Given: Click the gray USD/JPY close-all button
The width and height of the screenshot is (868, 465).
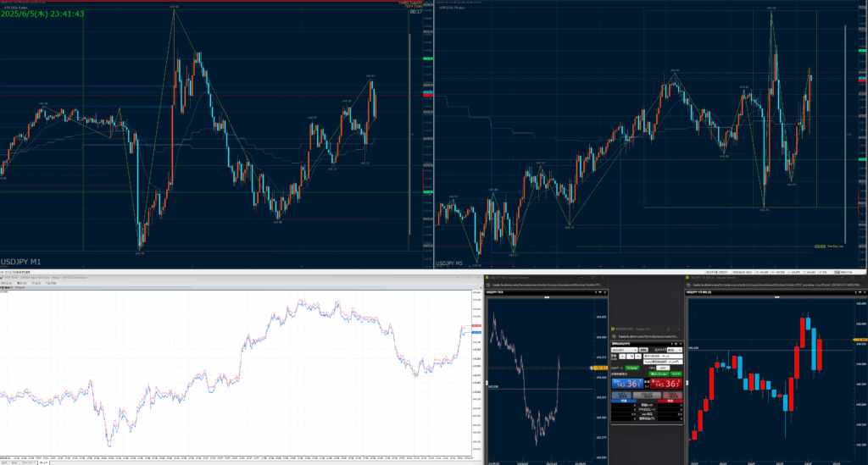Looking at the screenshot, I should (x=647, y=396).
